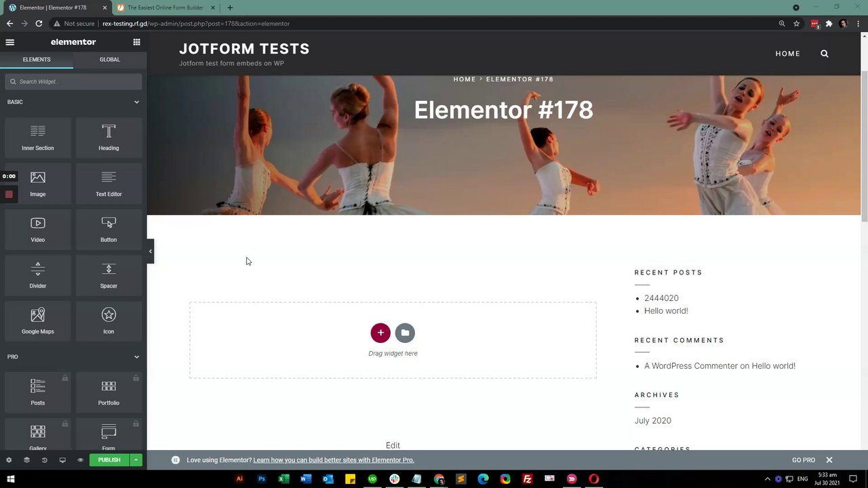868x488 pixels.
Task: Open the Navigator layers icon
Action: tap(26, 460)
